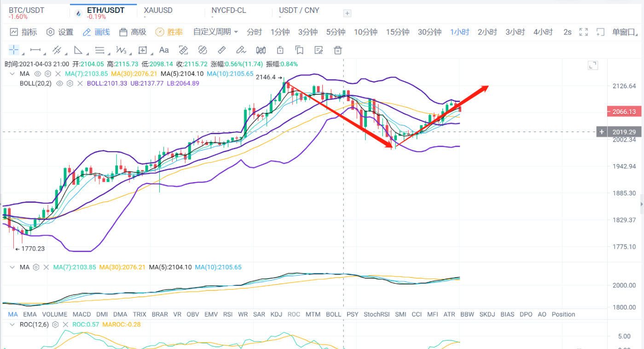Select the 分时 timeframe
Image resolution: width=644 pixels, height=349 pixels.
coord(254,32)
